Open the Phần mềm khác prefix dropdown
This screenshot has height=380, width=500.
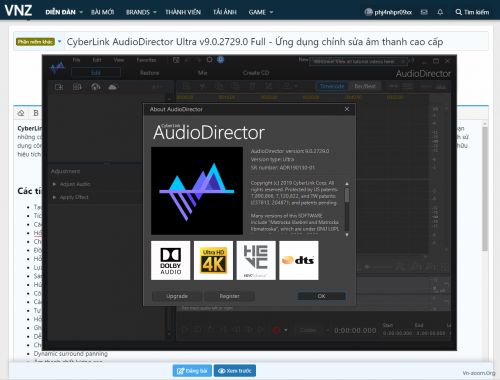pos(39,42)
